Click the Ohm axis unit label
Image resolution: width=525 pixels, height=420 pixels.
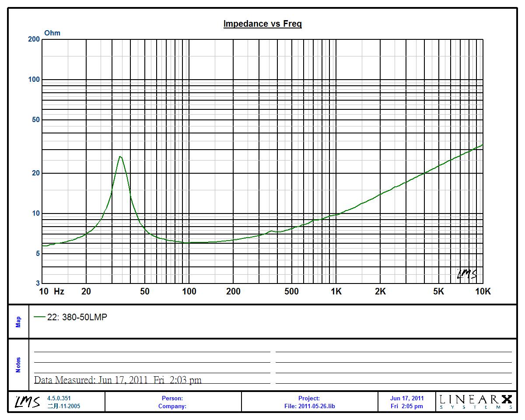(52, 33)
